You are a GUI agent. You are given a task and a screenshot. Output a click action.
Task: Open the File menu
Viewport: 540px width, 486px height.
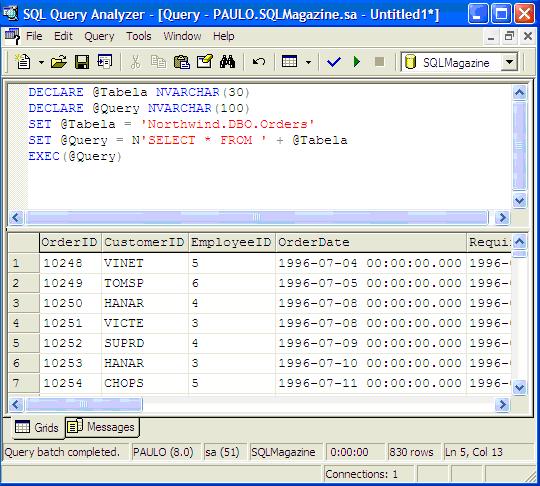click(x=34, y=36)
